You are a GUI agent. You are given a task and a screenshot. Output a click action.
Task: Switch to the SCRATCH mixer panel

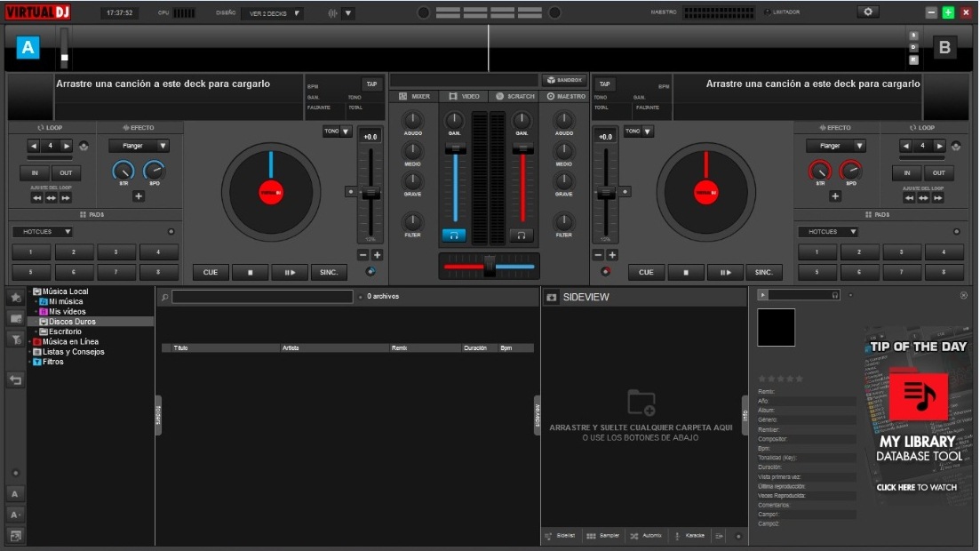tap(516, 96)
